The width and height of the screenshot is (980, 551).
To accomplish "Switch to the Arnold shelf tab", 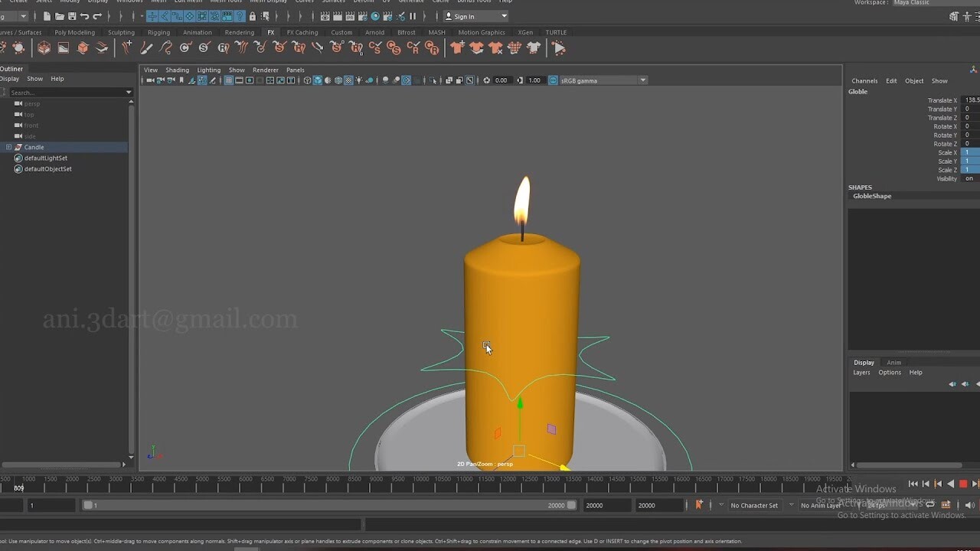I will [374, 32].
